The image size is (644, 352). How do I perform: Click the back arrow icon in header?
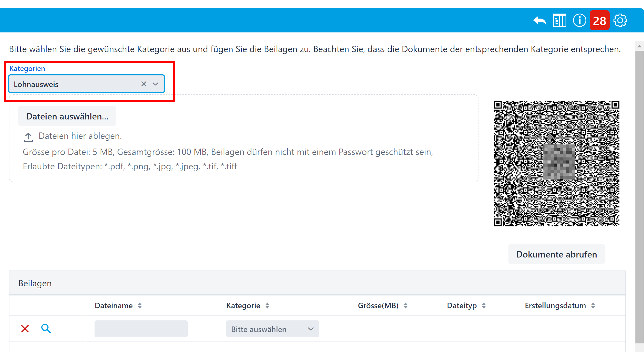click(539, 21)
